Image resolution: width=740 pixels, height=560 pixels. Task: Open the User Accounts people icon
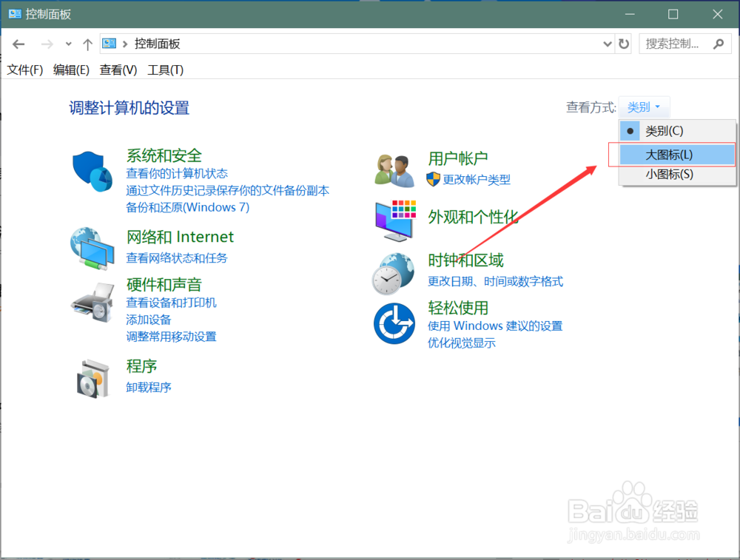(394, 170)
